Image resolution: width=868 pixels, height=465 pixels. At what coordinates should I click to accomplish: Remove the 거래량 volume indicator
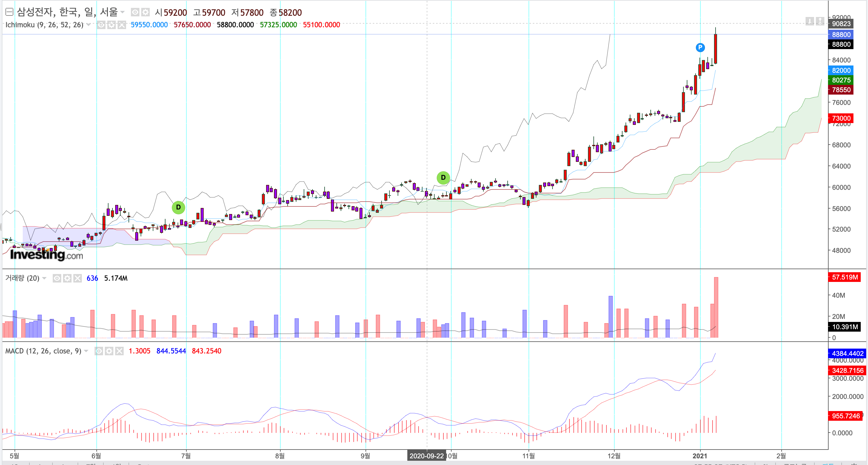coord(78,278)
